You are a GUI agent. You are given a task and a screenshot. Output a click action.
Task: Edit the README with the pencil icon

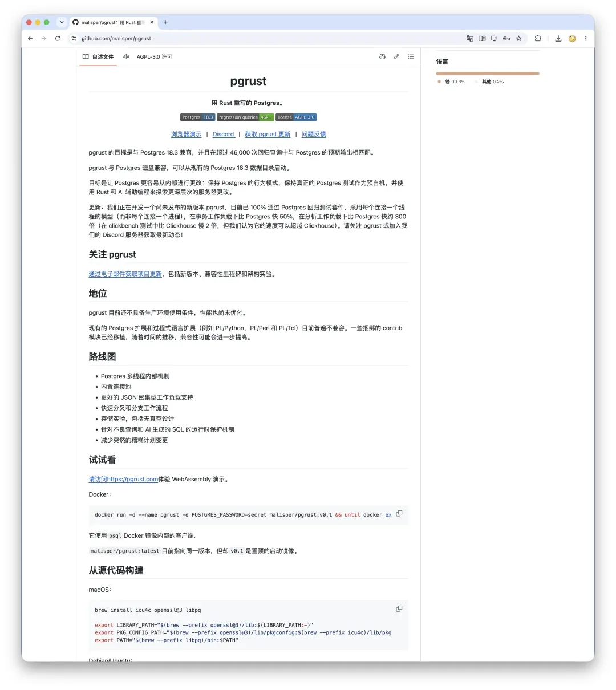396,57
